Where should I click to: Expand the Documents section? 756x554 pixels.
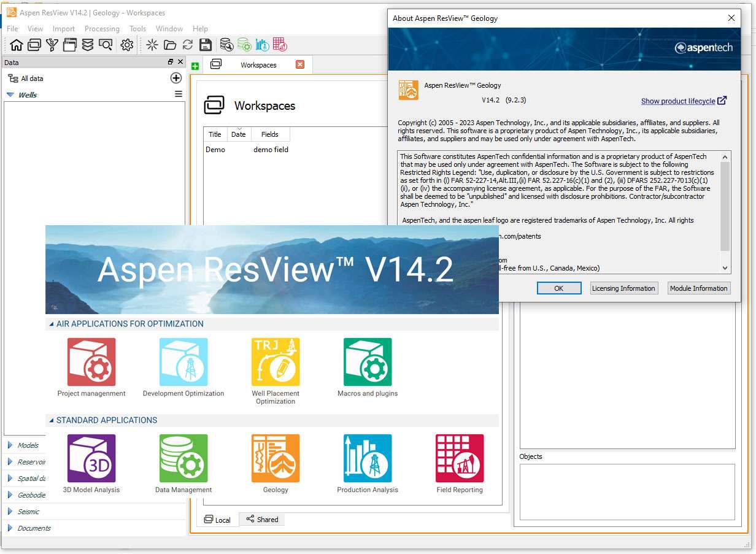point(10,528)
